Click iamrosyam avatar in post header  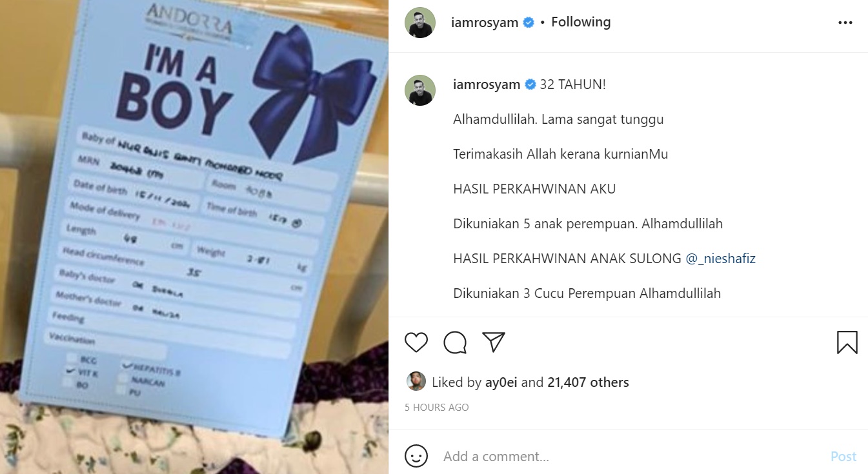point(420,23)
